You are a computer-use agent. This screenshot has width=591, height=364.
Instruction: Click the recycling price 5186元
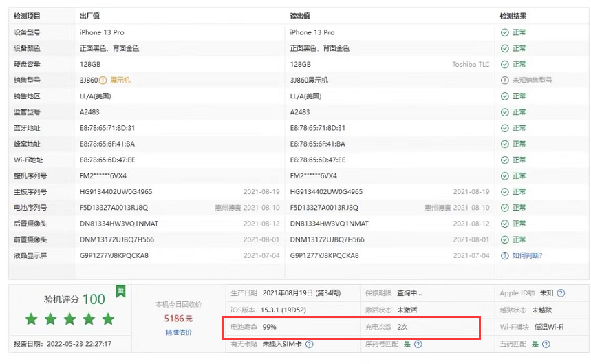(178, 319)
